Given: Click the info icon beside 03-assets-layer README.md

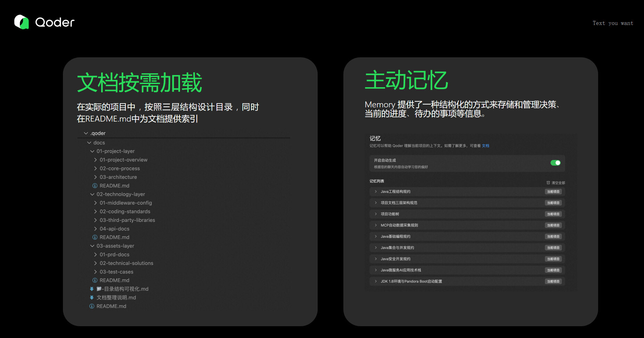Looking at the screenshot, I should (95, 280).
